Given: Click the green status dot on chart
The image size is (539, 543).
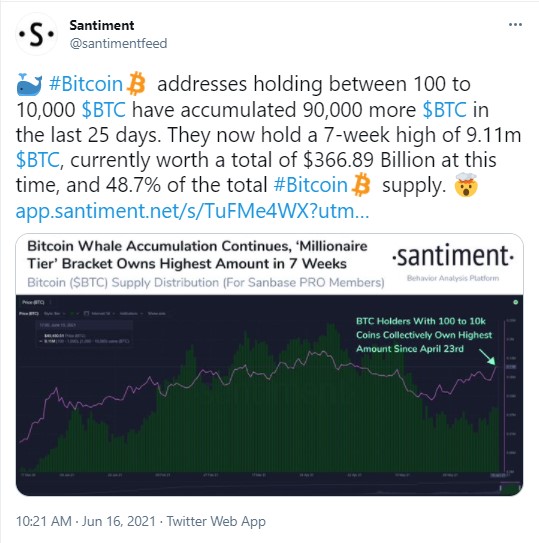Looking at the screenshot, I should coord(515,302).
